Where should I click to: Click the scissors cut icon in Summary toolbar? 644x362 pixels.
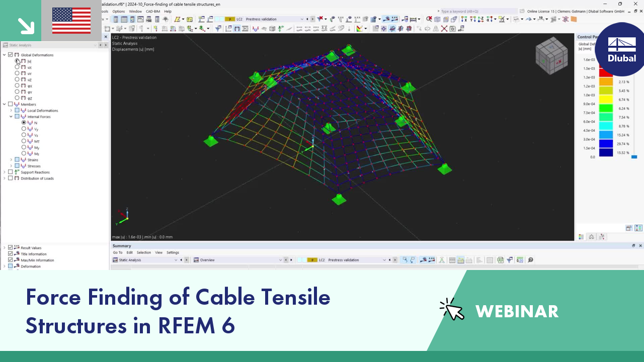[x=441, y=260]
